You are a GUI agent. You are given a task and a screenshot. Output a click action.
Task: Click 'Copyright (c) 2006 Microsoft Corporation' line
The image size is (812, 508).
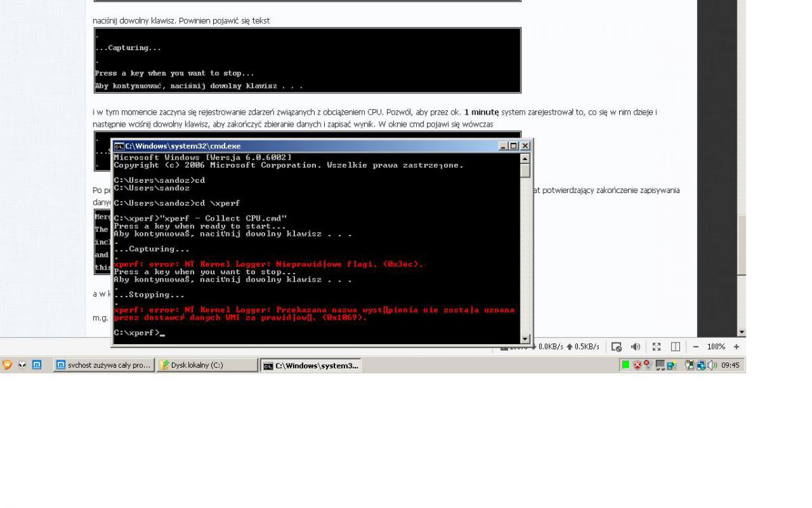point(289,165)
